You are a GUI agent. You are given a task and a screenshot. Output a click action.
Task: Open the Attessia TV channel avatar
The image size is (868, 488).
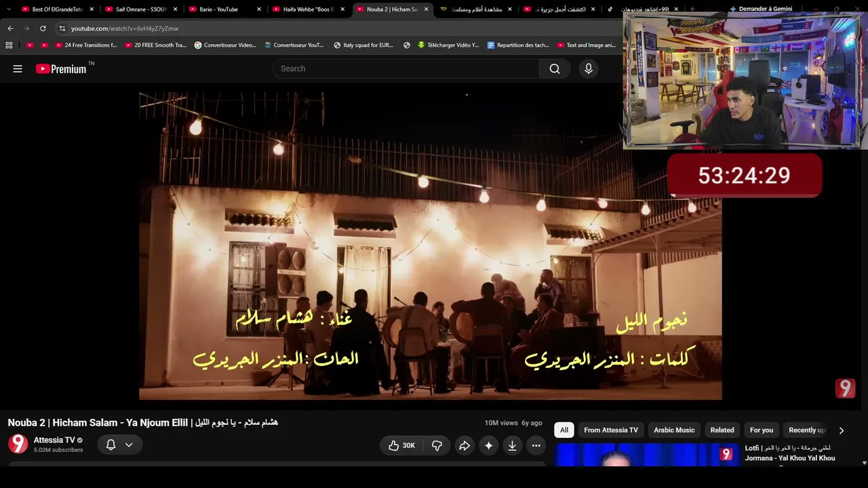click(x=18, y=444)
